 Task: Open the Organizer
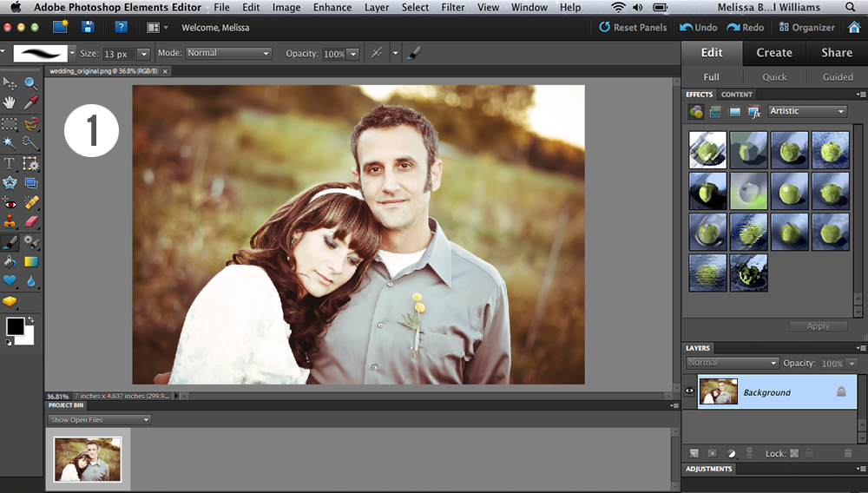pos(805,27)
